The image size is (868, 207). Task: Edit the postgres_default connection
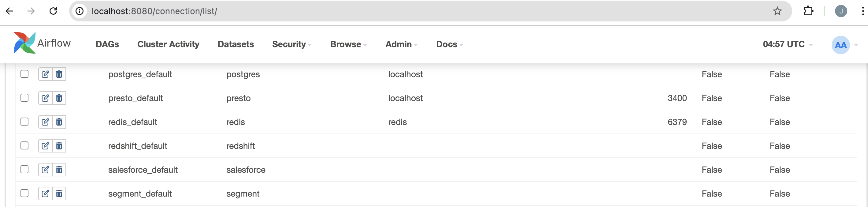pos(46,74)
